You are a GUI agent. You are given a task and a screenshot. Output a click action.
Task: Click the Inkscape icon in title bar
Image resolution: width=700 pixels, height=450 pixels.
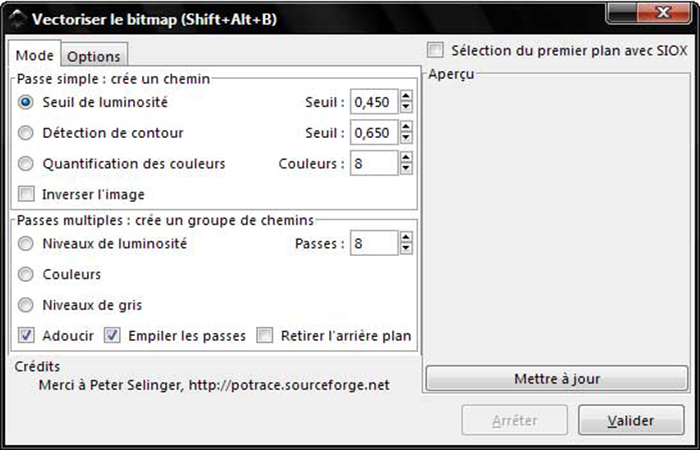18,18
